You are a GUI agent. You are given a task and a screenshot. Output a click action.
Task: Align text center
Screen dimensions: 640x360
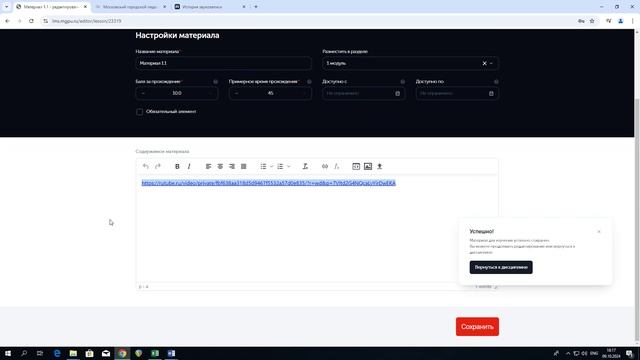click(x=220, y=166)
